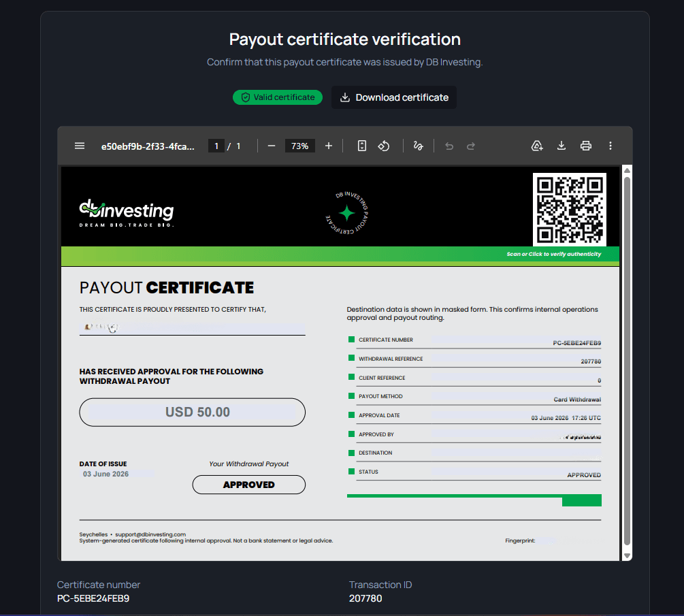Click the fit to page icon
684x616 pixels.
[x=361, y=146]
